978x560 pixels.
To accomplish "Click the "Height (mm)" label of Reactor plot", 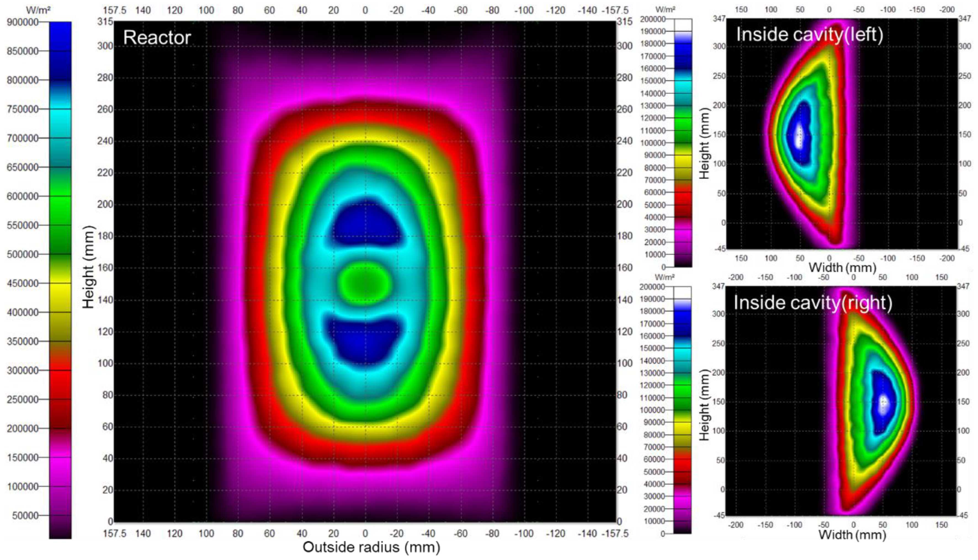I will pos(89,267).
